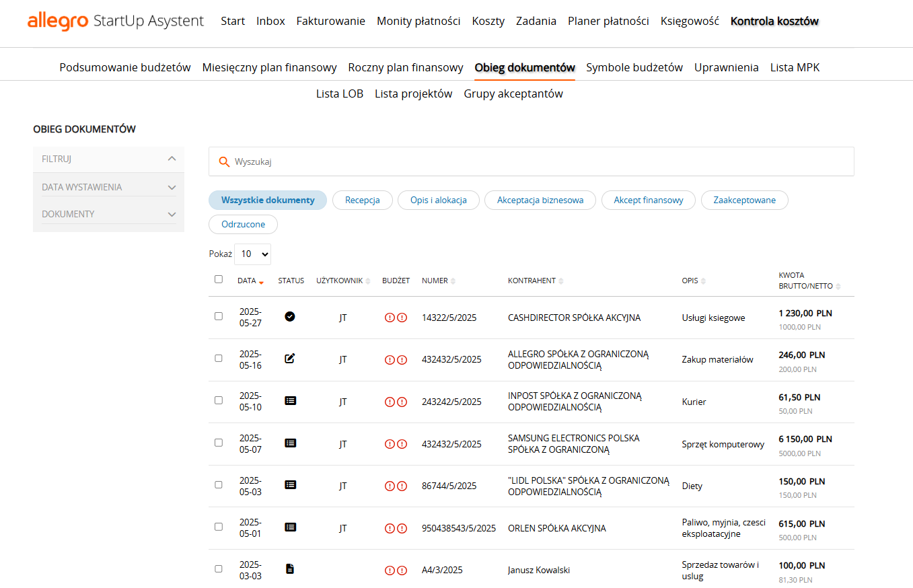Open Symbole budżetów tab
Viewport: 913px width, 588px height.
click(x=634, y=67)
